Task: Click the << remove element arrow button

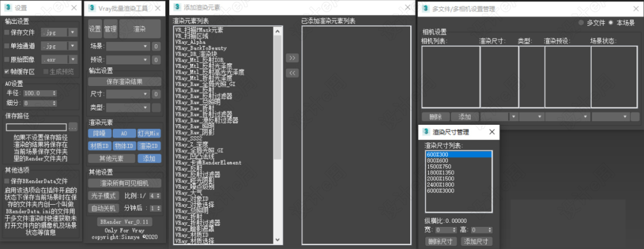Action: (292, 73)
